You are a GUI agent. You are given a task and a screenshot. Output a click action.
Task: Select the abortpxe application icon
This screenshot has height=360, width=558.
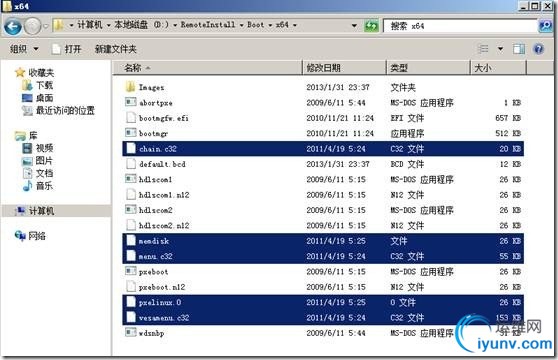coord(131,102)
